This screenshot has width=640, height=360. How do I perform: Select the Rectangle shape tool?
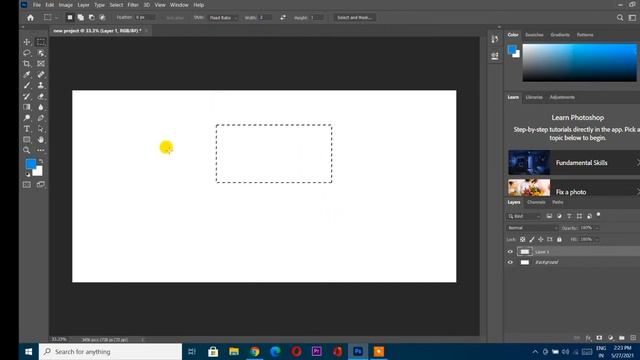pyautogui.click(x=27, y=140)
